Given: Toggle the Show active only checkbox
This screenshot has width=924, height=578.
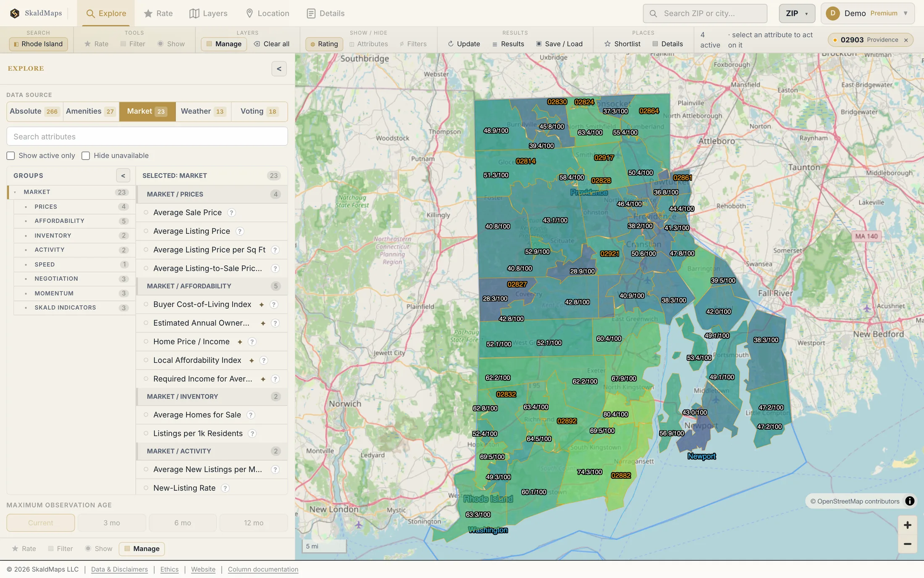Looking at the screenshot, I should (x=10, y=156).
